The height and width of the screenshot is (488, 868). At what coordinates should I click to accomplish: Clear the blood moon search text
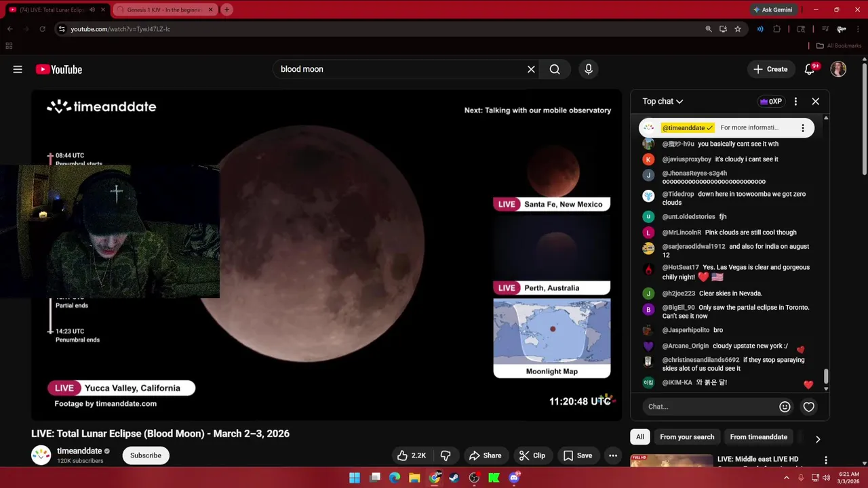tap(531, 69)
